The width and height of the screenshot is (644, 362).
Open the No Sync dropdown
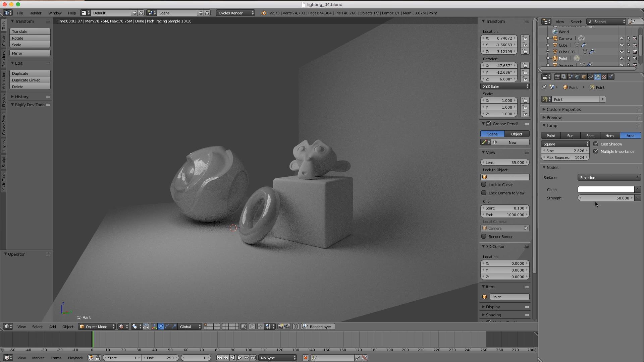point(278,358)
